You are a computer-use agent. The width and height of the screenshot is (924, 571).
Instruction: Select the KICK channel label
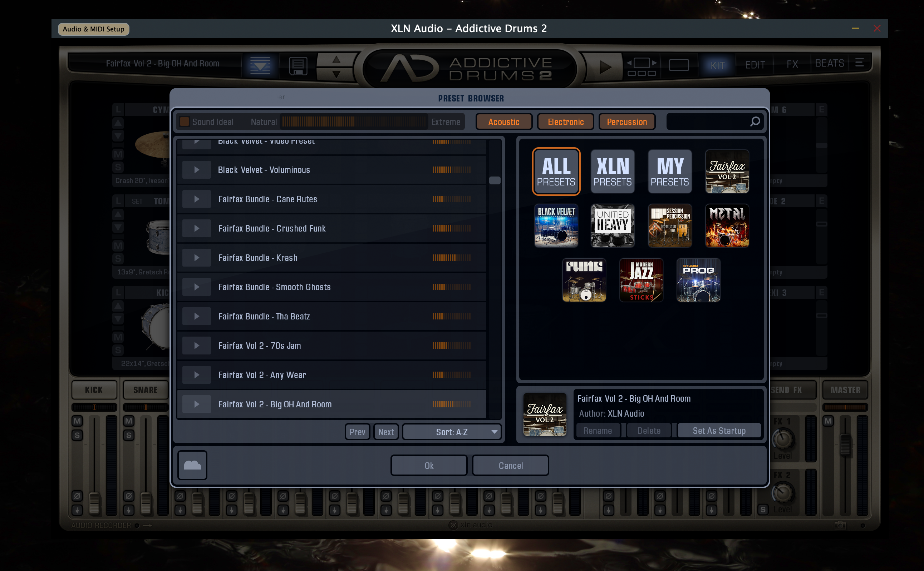click(94, 390)
